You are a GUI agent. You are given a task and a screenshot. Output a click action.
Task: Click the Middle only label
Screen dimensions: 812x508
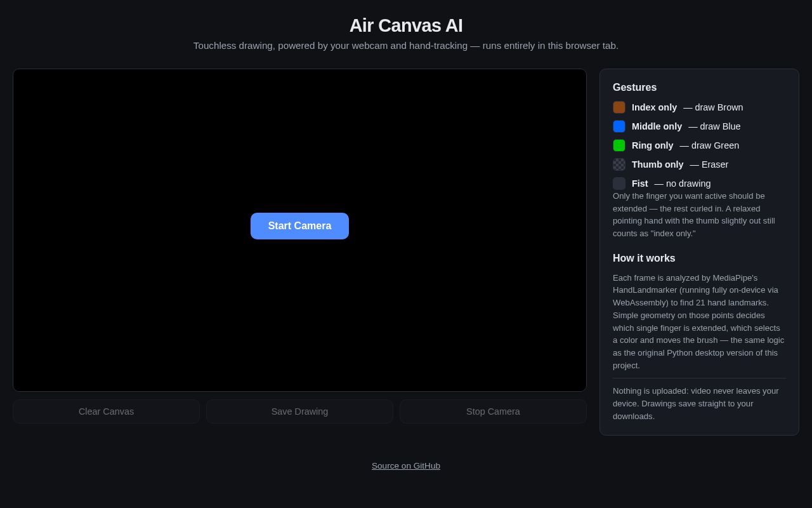(x=657, y=126)
